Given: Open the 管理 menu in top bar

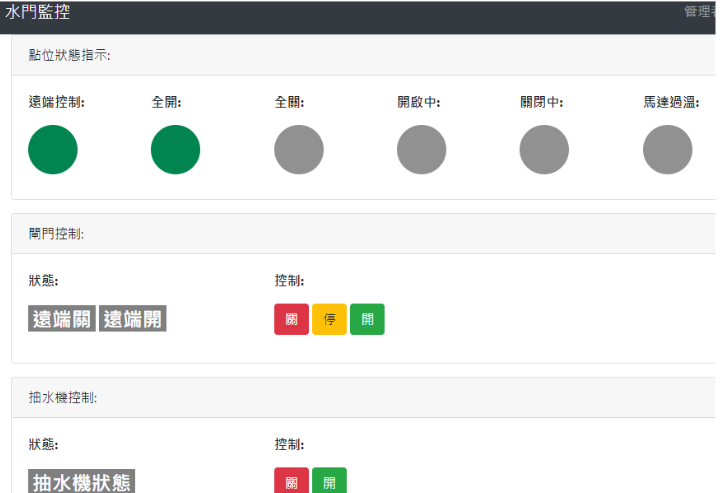Looking at the screenshot, I should [699, 12].
